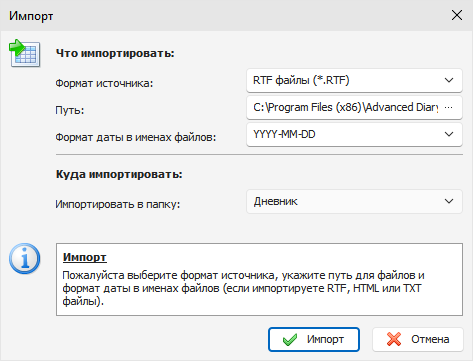The width and height of the screenshot is (473, 361).
Task: Click the info description text box
Action: click(259, 279)
